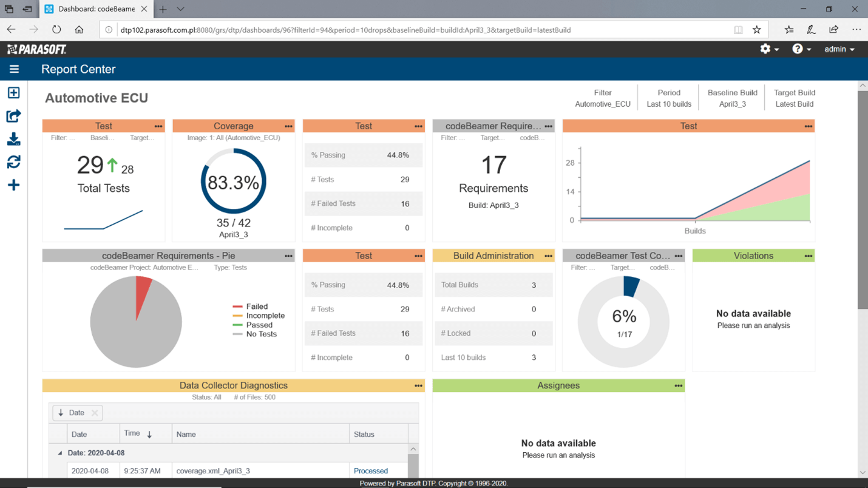This screenshot has height=488, width=868.
Task: Open the Violations widget options menu
Action: pyautogui.click(x=807, y=255)
